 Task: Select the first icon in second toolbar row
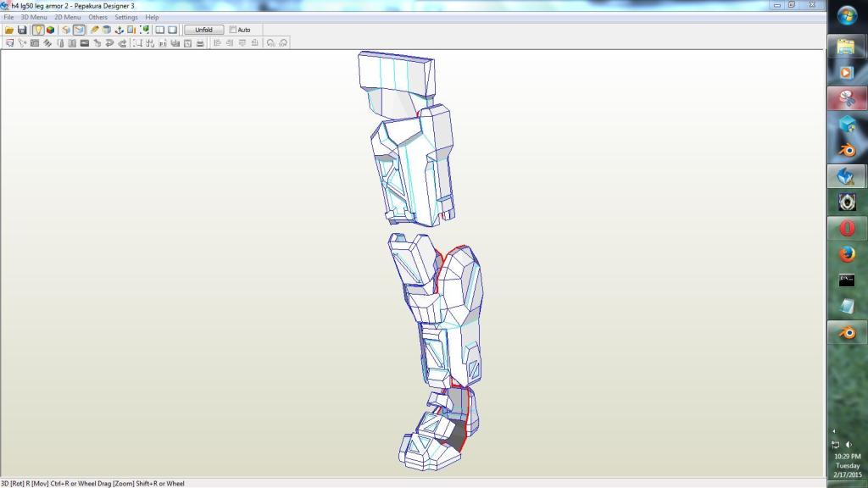click(9, 43)
